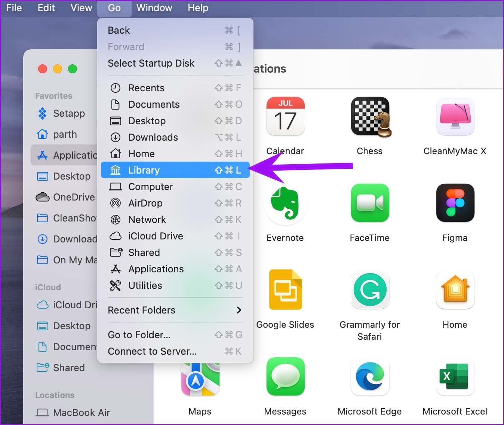Open the Window menu in menu bar

154,8
